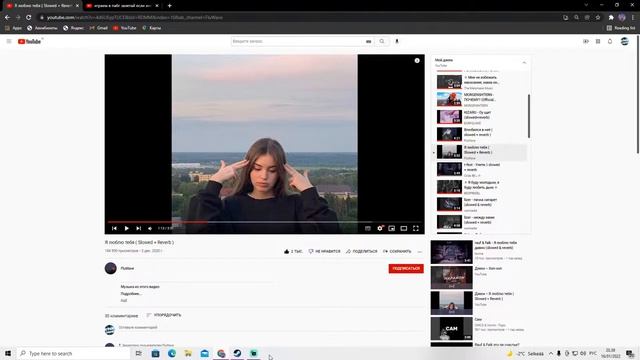Open Chrome three-dot menu
Image resolution: width=640 pixels, height=360 pixels.
[x=633, y=18]
